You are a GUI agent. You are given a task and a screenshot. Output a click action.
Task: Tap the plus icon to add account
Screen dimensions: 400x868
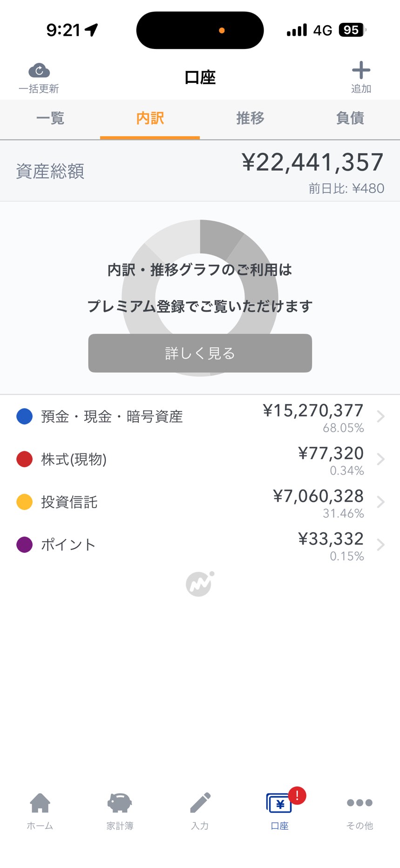tap(361, 71)
